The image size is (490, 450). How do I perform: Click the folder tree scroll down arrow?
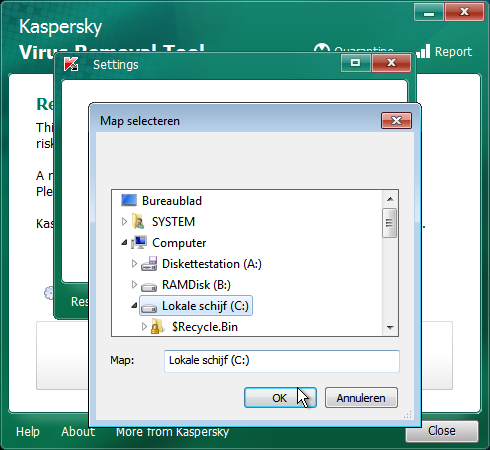pos(390,327)
